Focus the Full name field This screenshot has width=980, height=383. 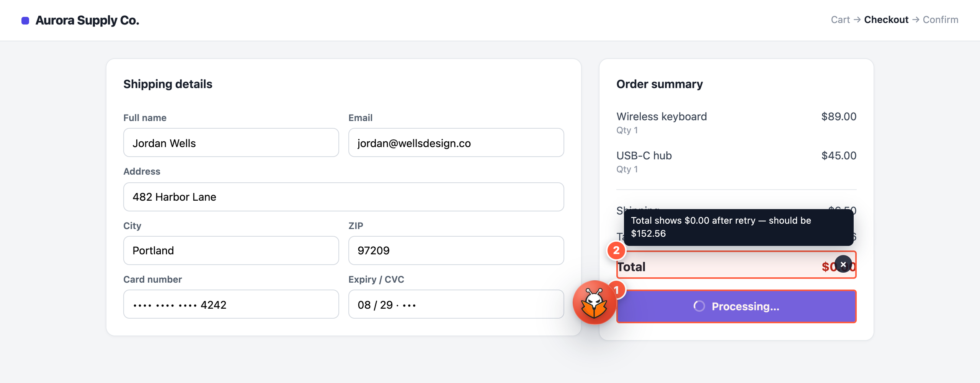point(231,143)
